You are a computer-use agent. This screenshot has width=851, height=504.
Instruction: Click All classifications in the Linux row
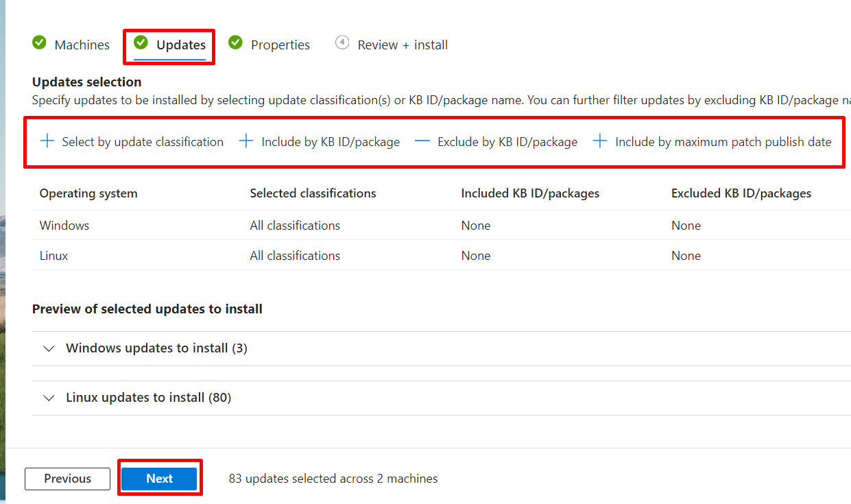(295, 256)
